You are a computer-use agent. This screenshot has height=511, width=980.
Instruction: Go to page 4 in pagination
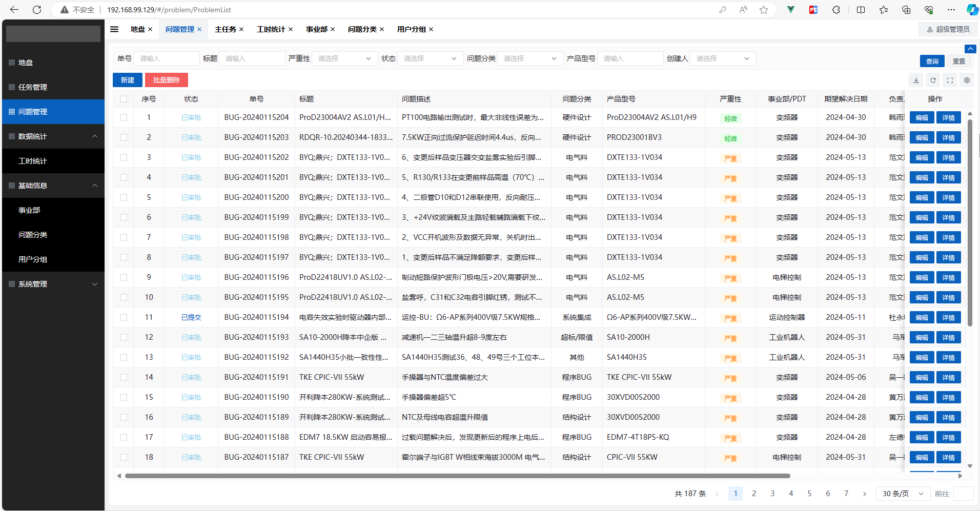tap(791, 494)
